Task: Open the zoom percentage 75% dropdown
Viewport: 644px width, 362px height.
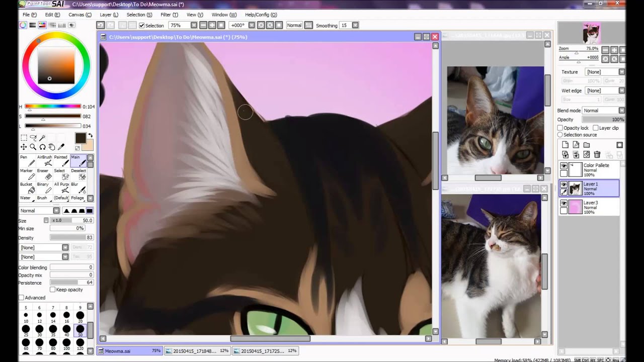Action: tap(194, 25)
